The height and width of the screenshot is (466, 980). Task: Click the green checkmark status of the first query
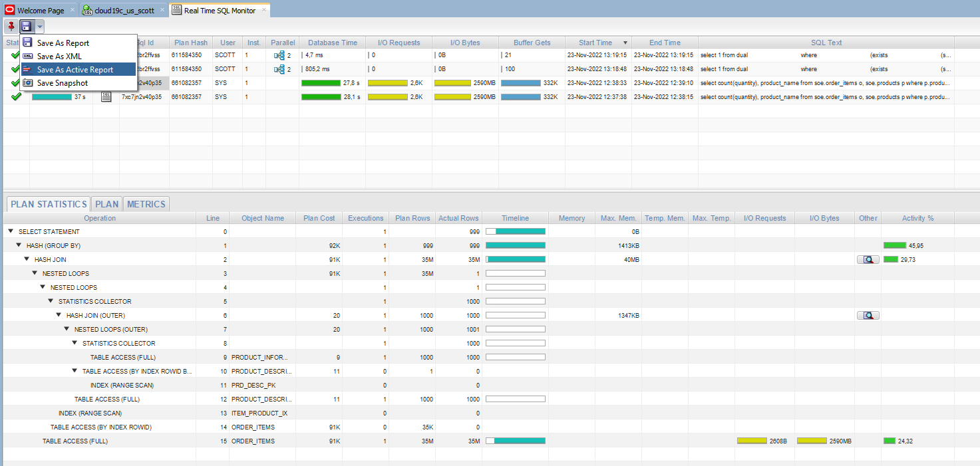coord(15,55)
